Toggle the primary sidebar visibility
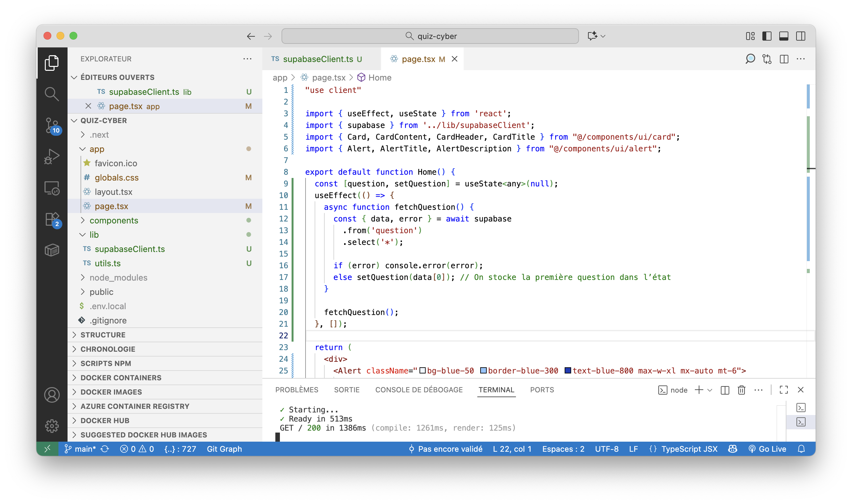 (767, 36)
